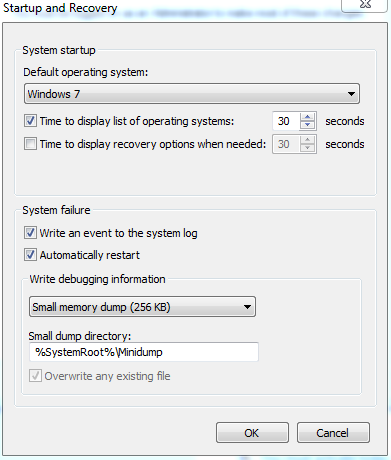Image resolution: width=391 pixels, height=460 pixels.
Task: Click the Overwrite any existing file checkbox
Action: [x=35, y=376]
